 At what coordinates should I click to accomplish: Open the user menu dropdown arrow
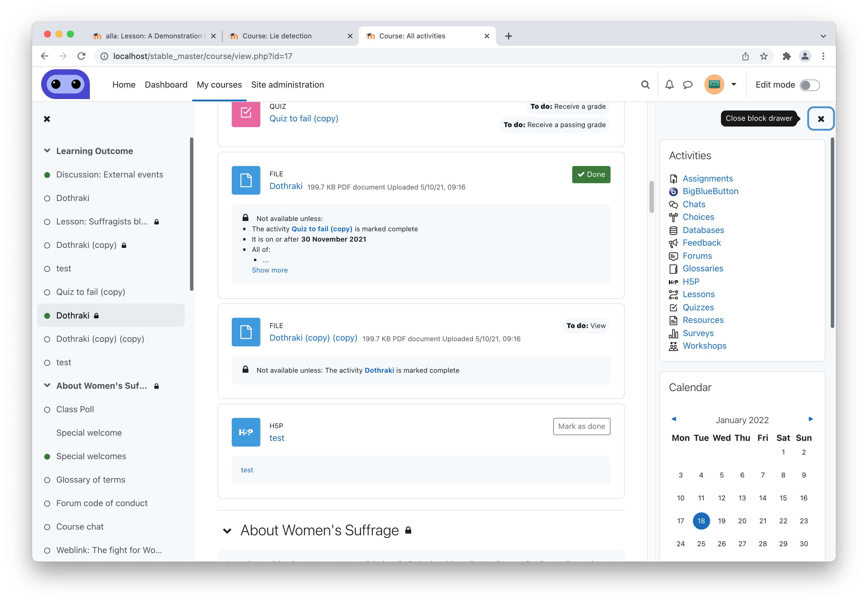[x=734, y=84]
